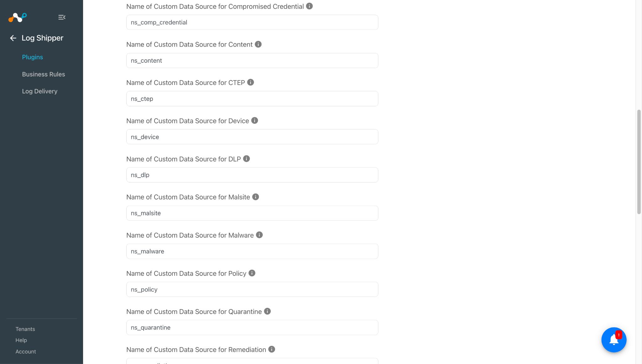Viewport: 642px width, 364px height.
Task: Go back using Log Shipper arrow
Action: click(x=13, y=38)
